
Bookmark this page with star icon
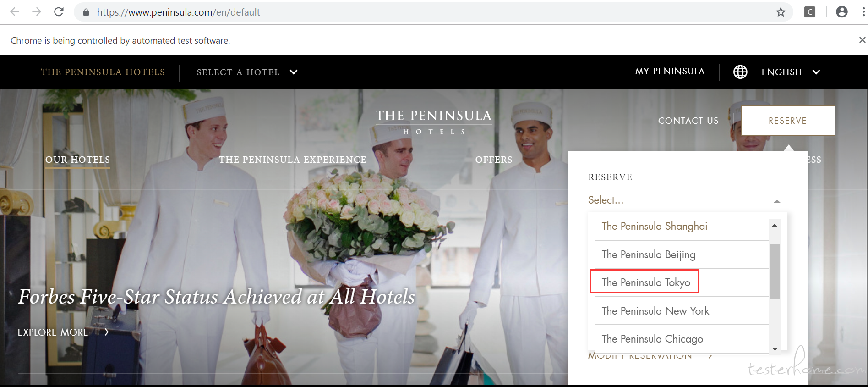point(781,12)
